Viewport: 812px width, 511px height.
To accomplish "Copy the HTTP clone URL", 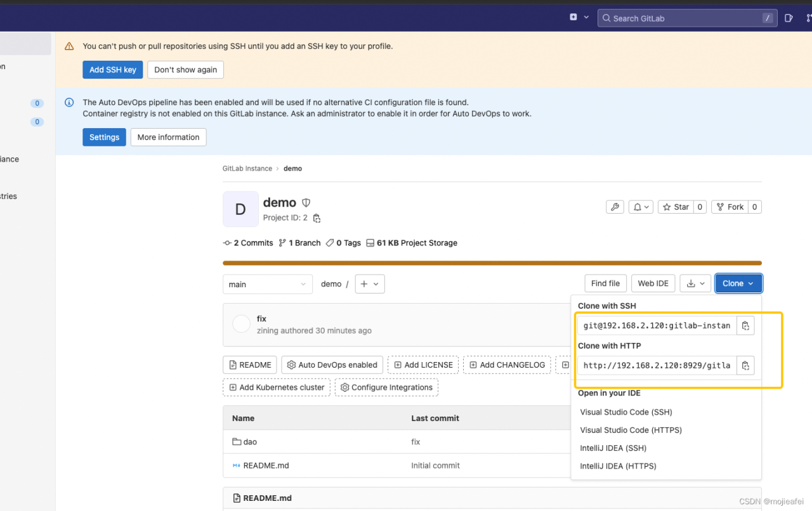I will click(x=745, y=366).
